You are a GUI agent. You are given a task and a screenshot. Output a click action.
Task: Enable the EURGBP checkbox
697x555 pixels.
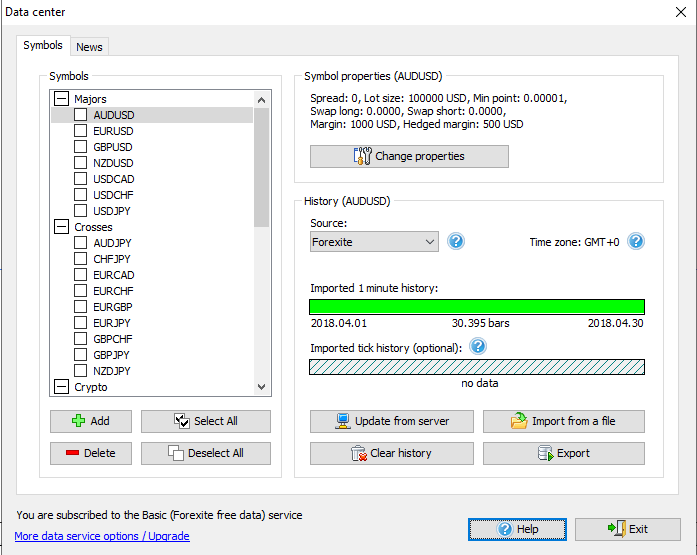click(81, 307)
